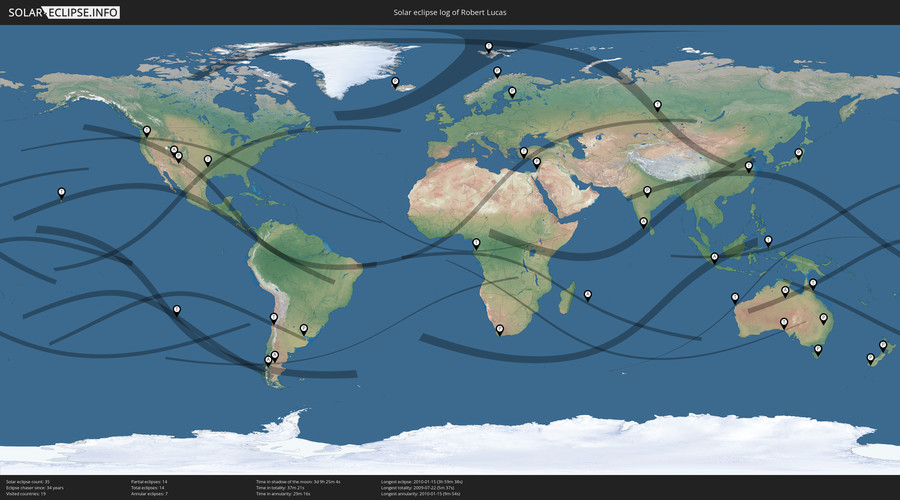The height and width of the screenshot is (500, 900).
Task: Click the pin at India's southern tip
Action: coord(643,222)
